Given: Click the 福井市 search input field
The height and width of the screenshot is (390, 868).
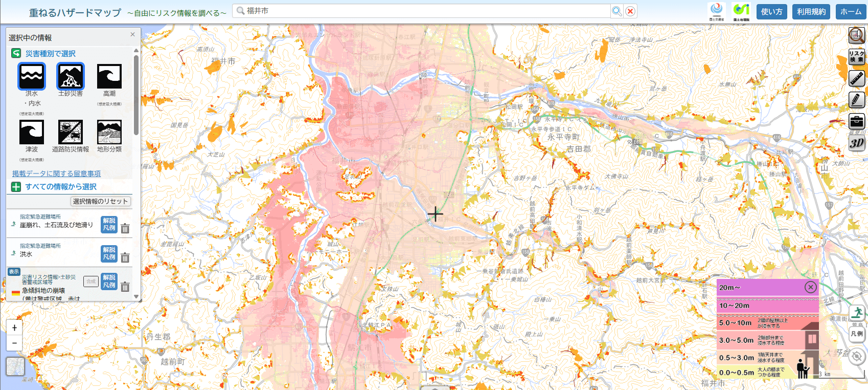Looking at the screenshot, I should point(424,11).
